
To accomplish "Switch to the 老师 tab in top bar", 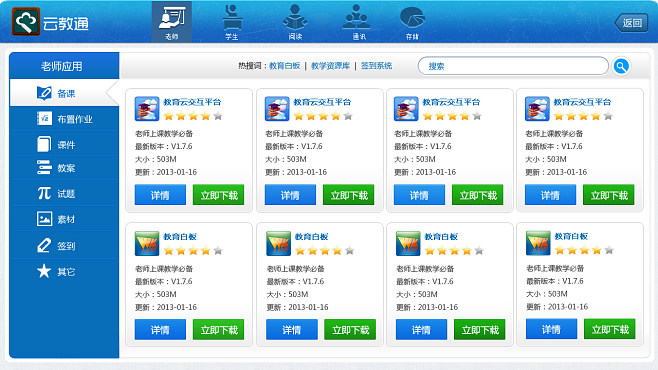I will pos(172,22).
